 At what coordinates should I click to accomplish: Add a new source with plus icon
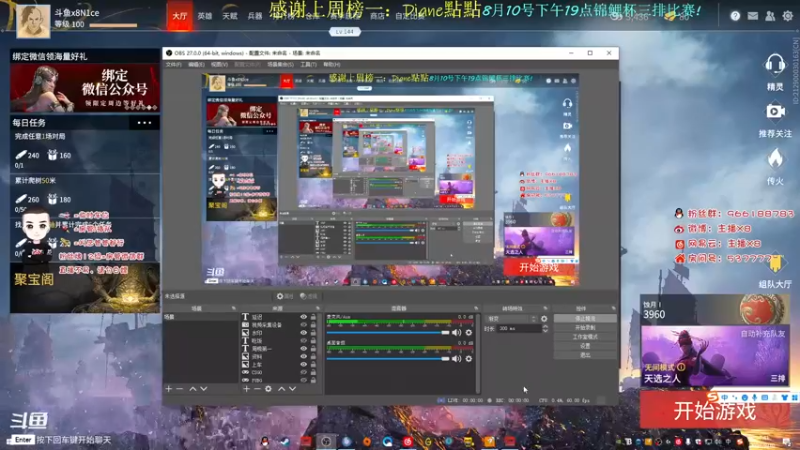pyautogui.click(x=246, y=389)
